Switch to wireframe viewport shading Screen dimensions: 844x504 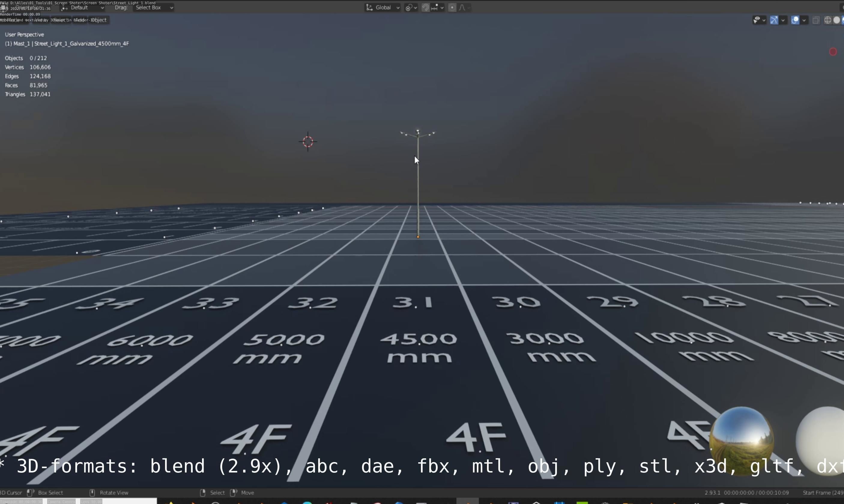coord(828,20)
